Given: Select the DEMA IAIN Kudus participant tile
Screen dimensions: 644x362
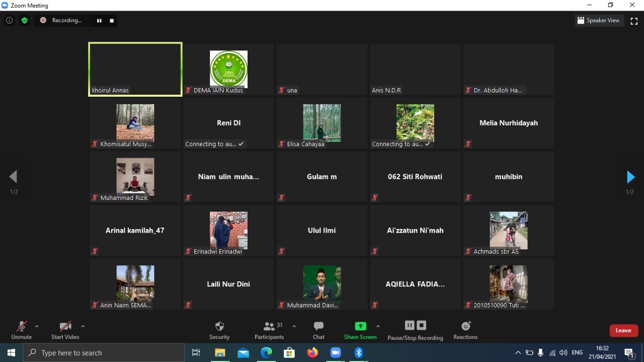Looking at the screenshot, I should pos(228,69).
